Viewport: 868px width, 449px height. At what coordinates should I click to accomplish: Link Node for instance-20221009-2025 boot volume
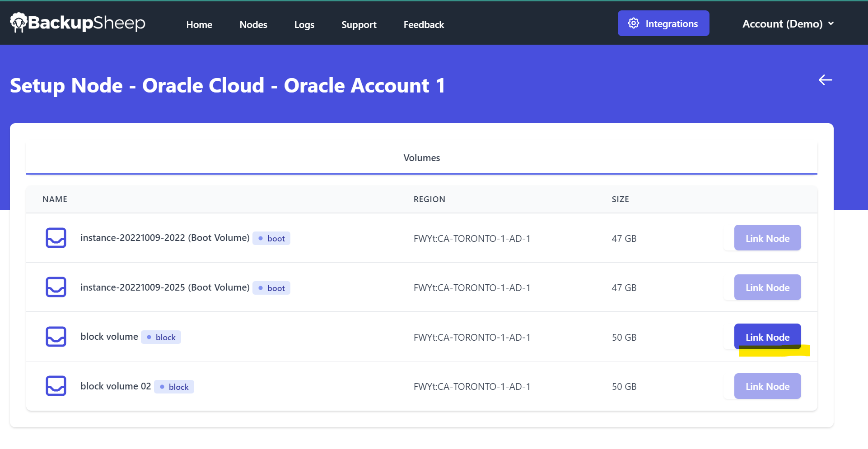point(768,287)
